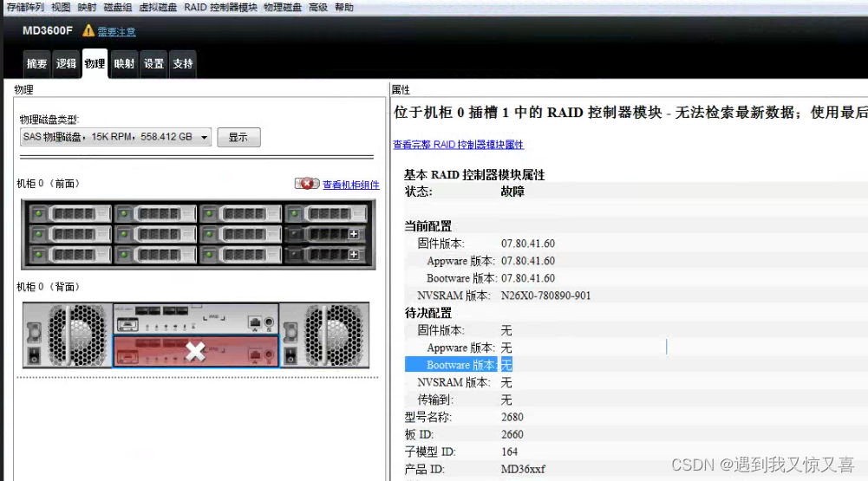The height and width of the screenshot is (481, 868).
Task: Open 查看完整 RAID 控制器模块属性 link
Action: (459, 145)
